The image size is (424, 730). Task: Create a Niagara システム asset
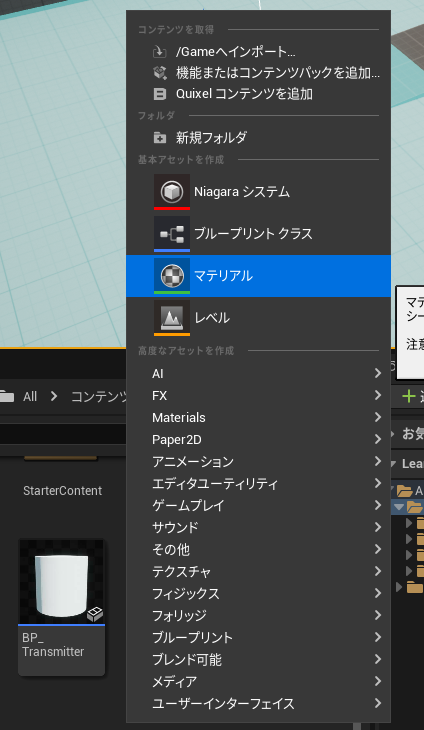tap(258, 192)
